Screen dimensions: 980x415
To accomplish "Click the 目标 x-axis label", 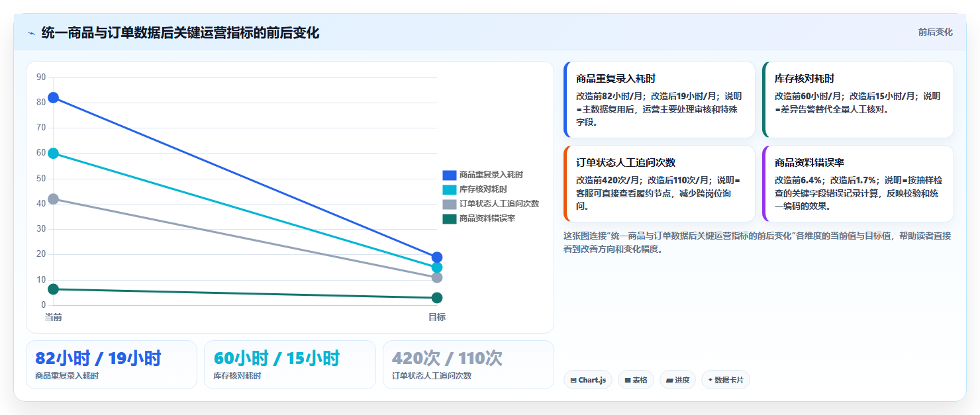I will pyautogui.click(x=437, y=317).
